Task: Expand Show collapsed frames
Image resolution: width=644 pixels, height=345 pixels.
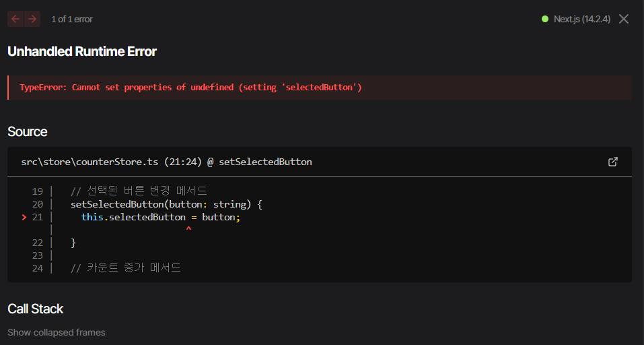Action: tap(57, 332)
